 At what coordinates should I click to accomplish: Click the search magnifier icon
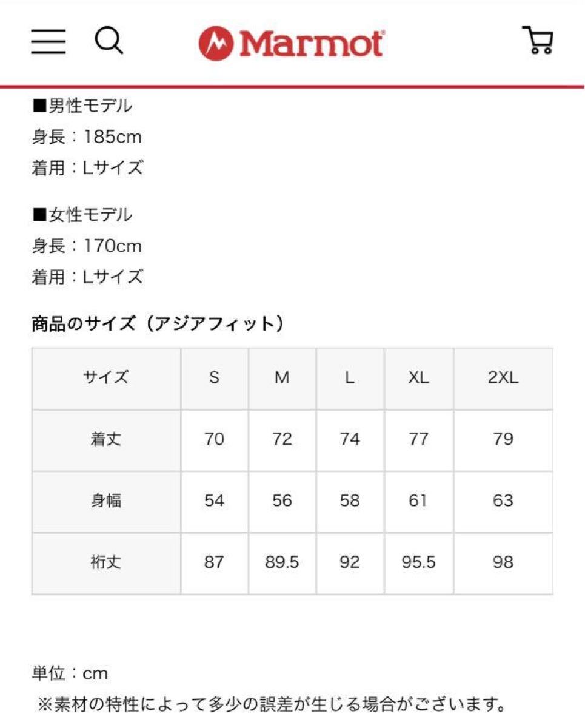[109, 41]
